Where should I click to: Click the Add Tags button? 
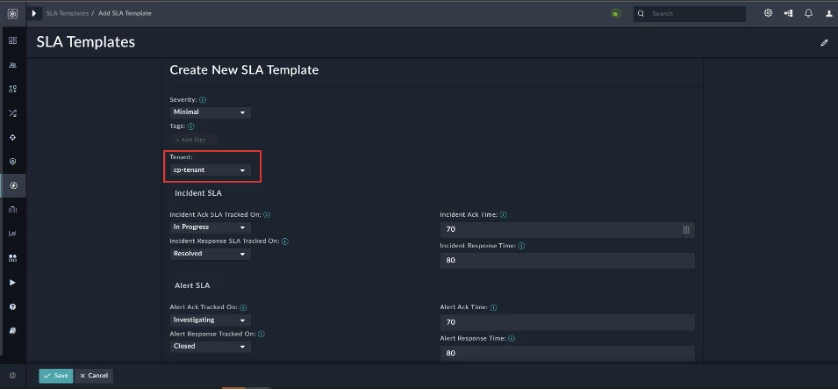click(x=193, y=140)
